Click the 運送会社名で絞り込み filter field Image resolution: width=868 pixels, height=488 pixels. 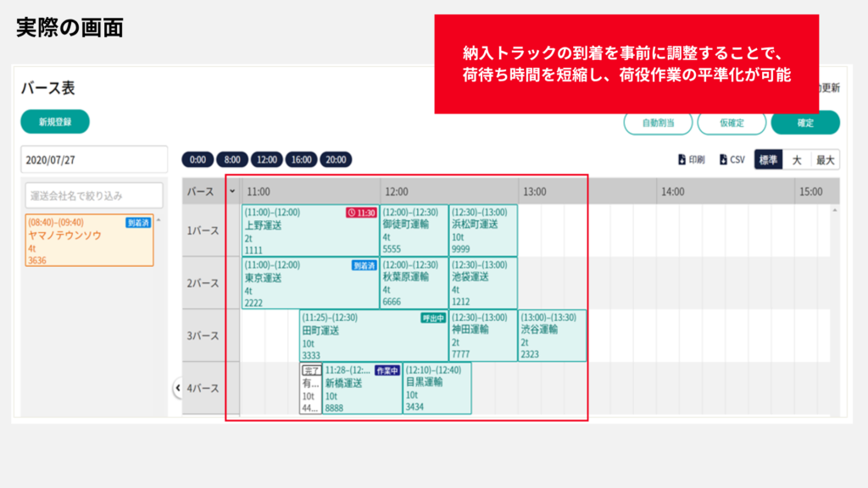click(92, 196)
